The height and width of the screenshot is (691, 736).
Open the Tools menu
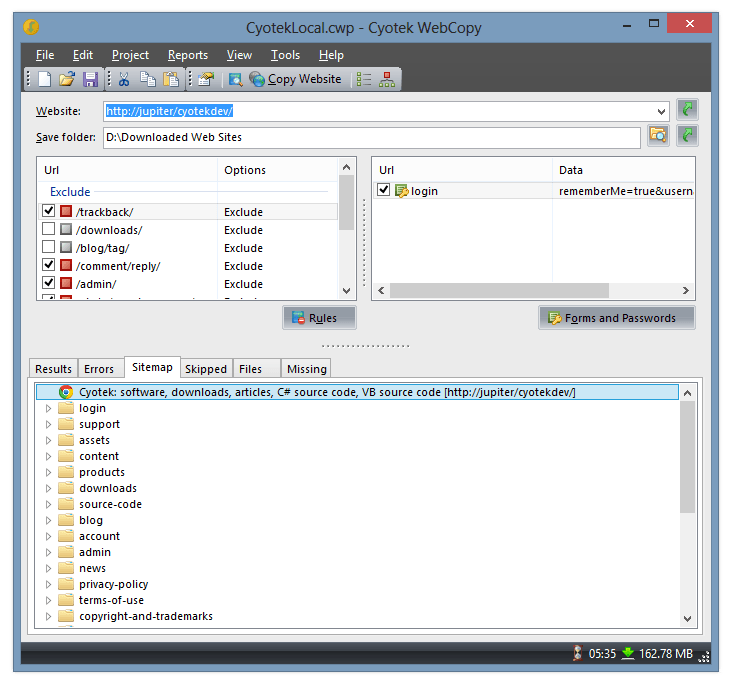285,55
